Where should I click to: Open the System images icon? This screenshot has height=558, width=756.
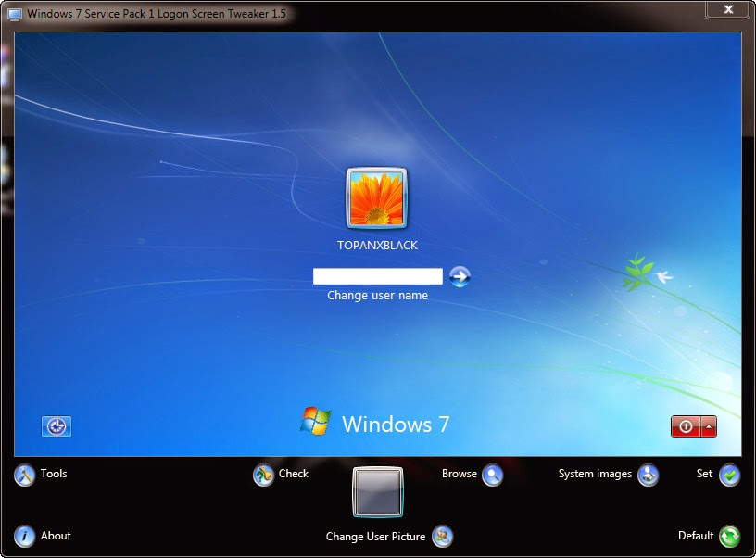pyautogui.click(x=648, y=476)
